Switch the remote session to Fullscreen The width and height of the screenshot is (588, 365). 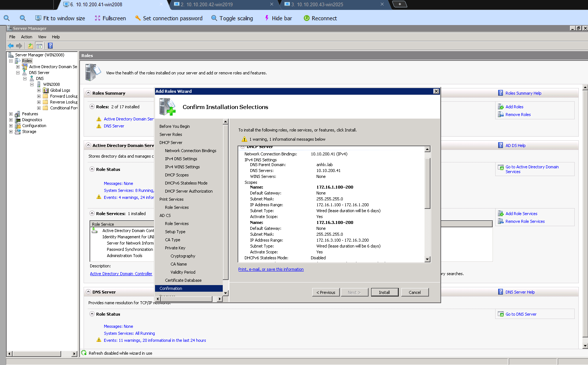point(110,18)
